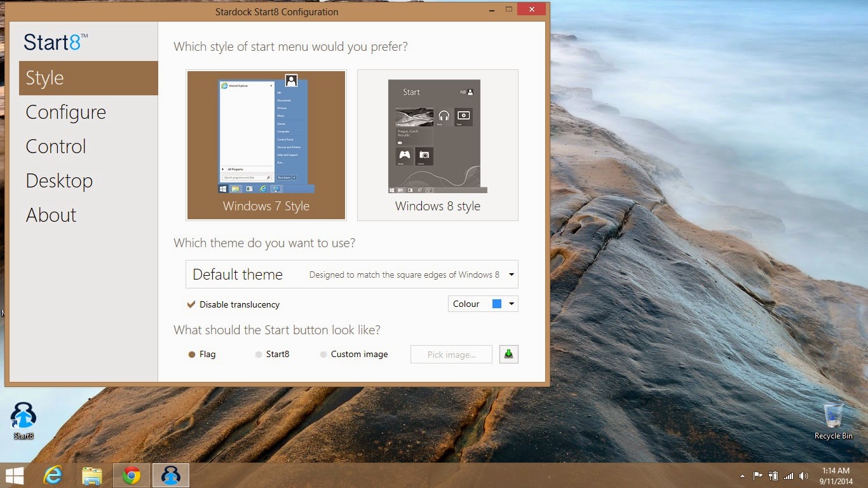Viewport: 868px width, 488px height.
Task: Click "What should the Start button look like?"
Action: 277,330
